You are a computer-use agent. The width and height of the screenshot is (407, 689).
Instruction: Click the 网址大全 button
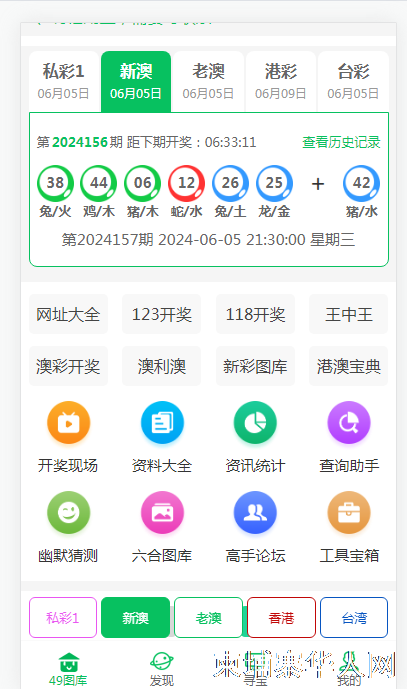point(69,314)
